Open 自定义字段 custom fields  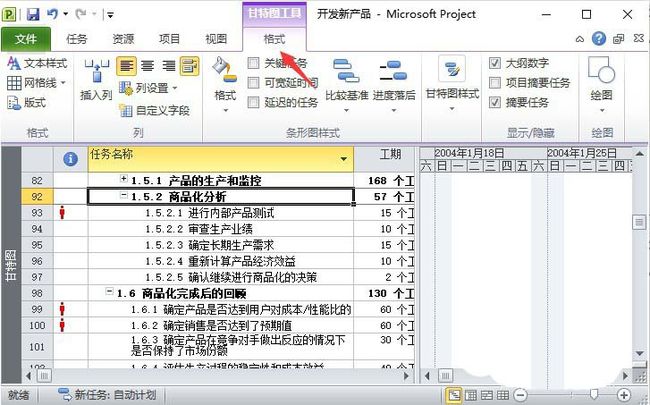[155, 110]
